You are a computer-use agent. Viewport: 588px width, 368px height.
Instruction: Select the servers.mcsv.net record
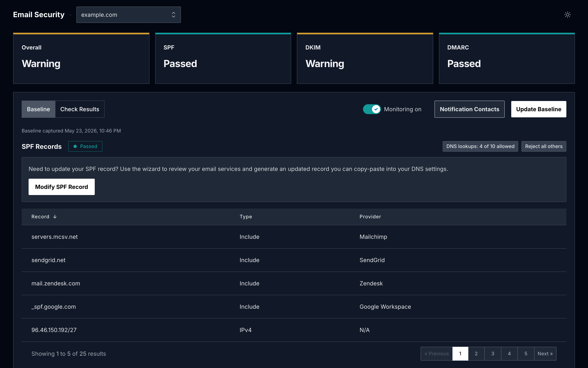click(x=55, y=237)
